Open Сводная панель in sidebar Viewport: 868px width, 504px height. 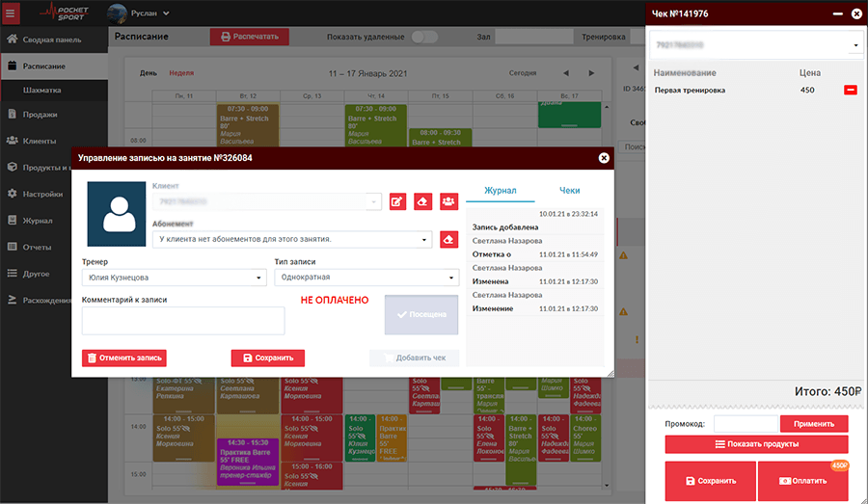54,40
